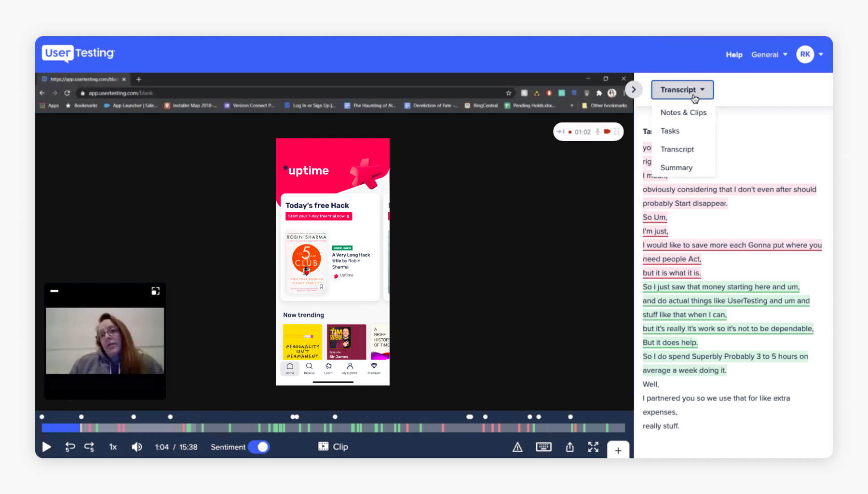Click transcript line 'Well,'

pyautogui.click(x=651, y=384)
